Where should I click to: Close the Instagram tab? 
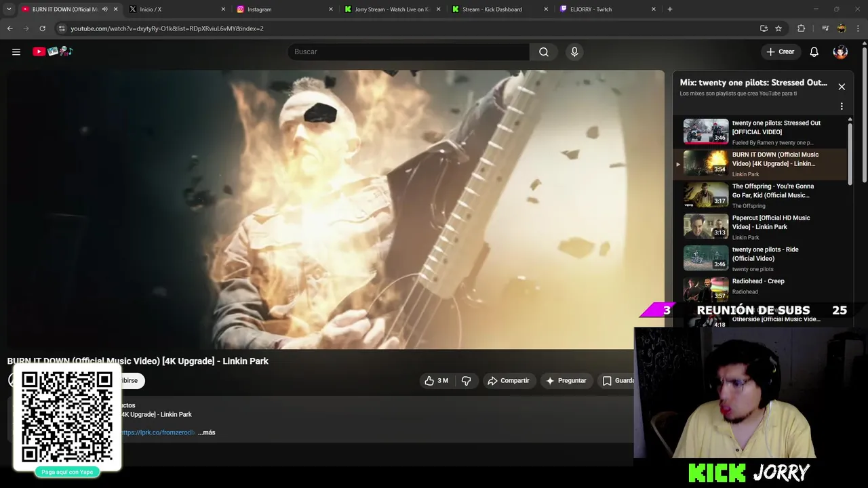(331, 9)
